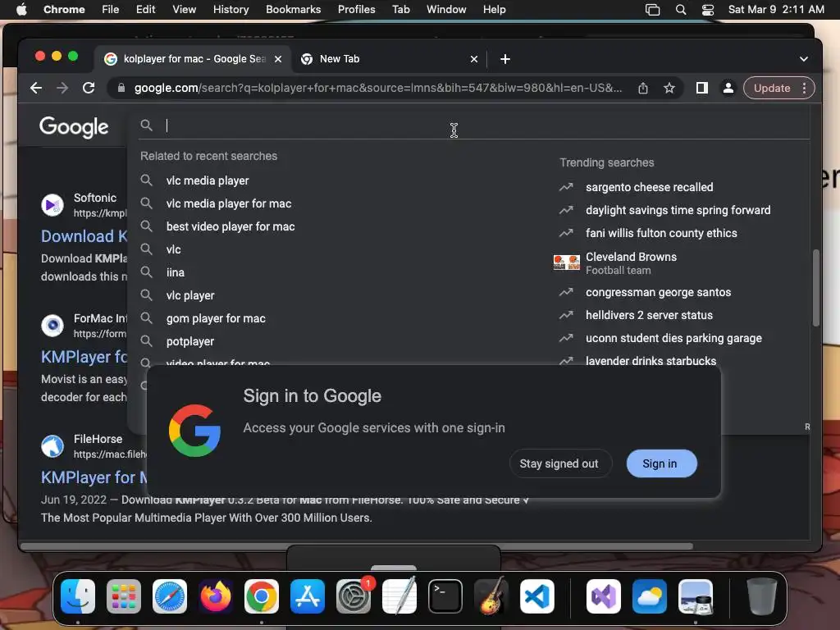Launch Firefox from the Dock
The height and width of the screenshot is (630, 840).
(x=216, y=596)
